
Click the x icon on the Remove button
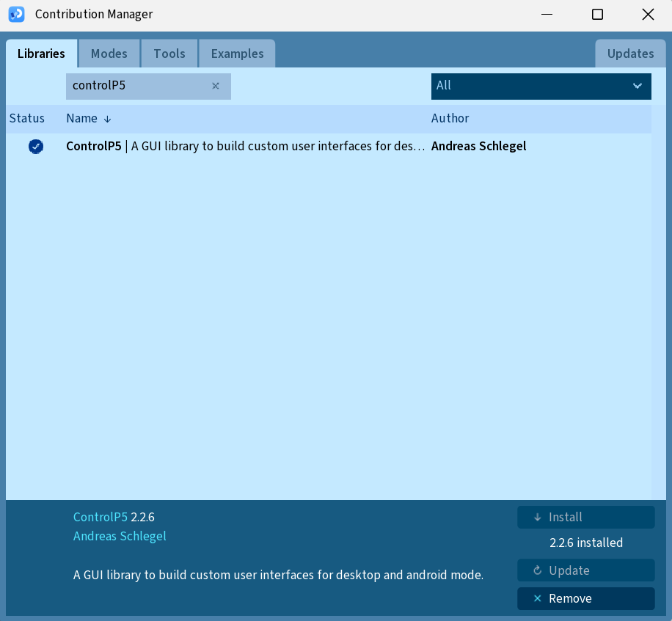(538, 598)
